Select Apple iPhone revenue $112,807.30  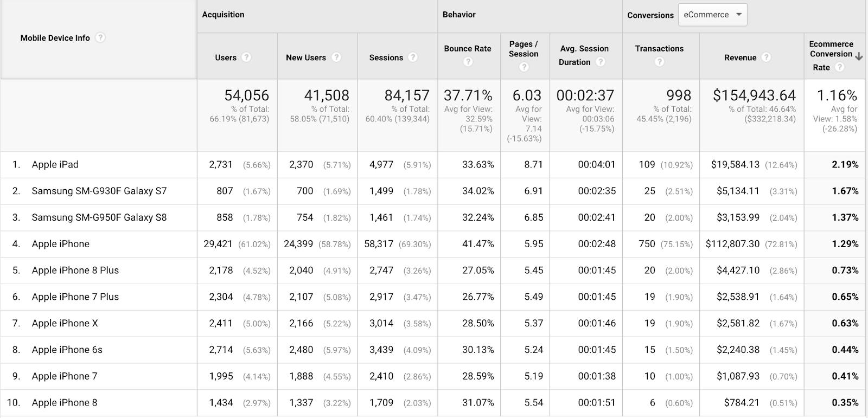[733, 244]
